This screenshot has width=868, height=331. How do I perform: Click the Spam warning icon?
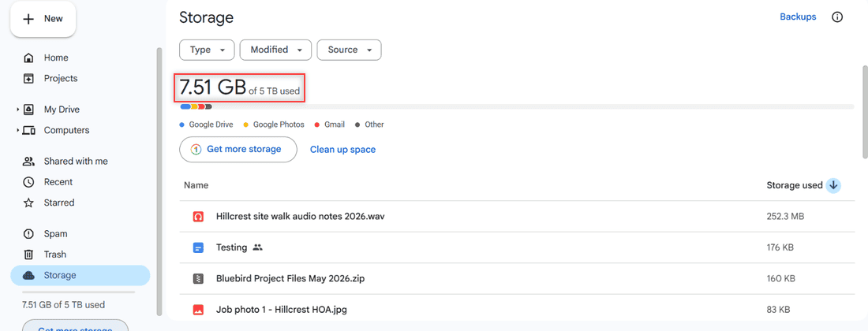[x=28, y=234]
